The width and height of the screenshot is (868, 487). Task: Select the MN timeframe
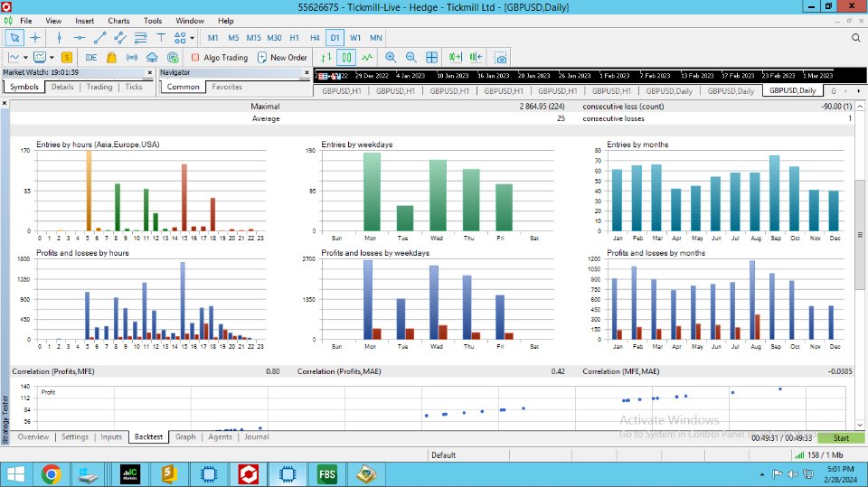(x=376, y=38)
